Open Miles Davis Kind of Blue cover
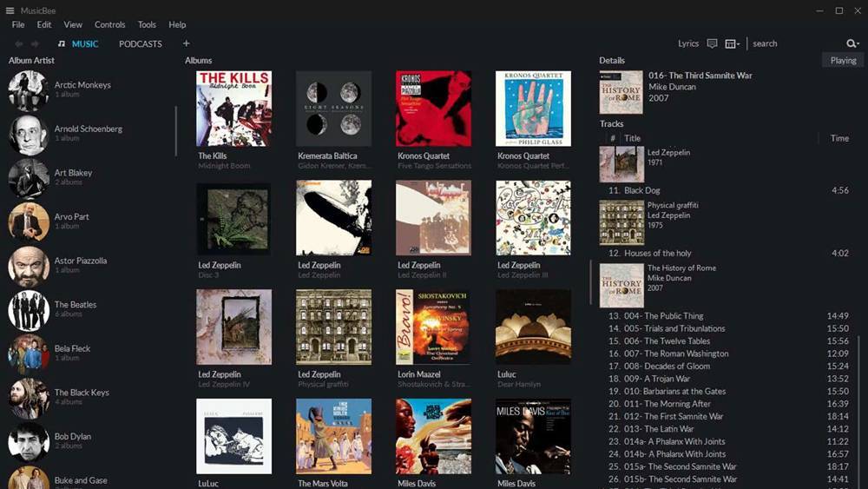This screenshot has width=868, height=489. click(533, 436)
